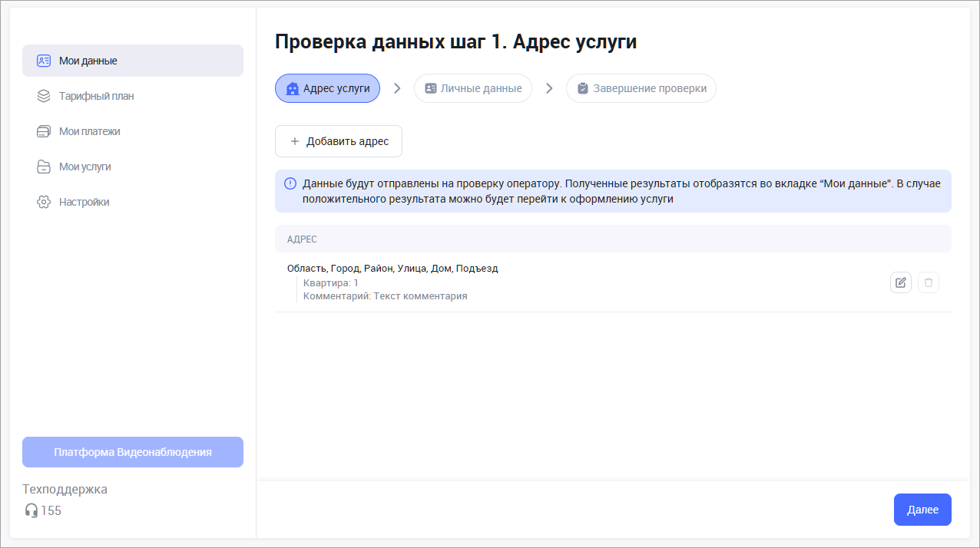Proceed by clicking the Далее button
The image size is (980, 548).
pos(922,510)
